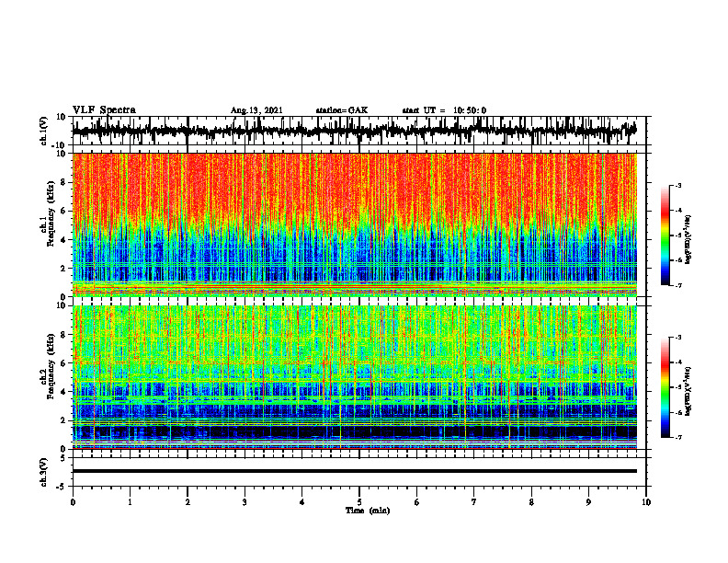
Task: Click the time axis tick label "2"
Action: [x=188, y=502]
